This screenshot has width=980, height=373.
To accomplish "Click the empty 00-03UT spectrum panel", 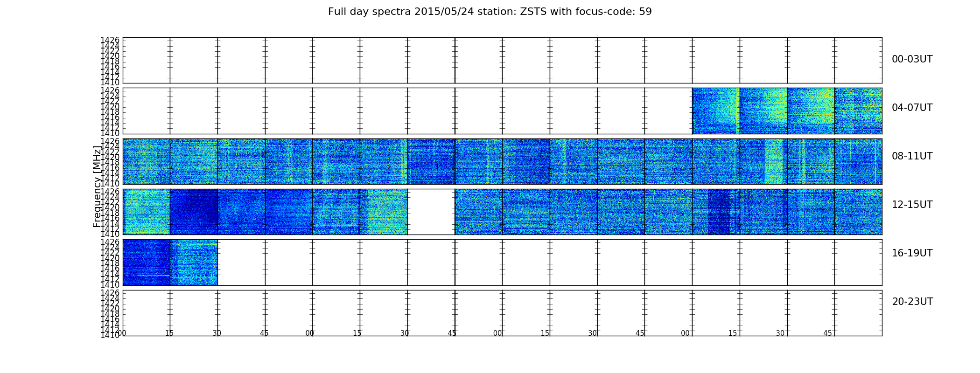I will coord(502,60).
